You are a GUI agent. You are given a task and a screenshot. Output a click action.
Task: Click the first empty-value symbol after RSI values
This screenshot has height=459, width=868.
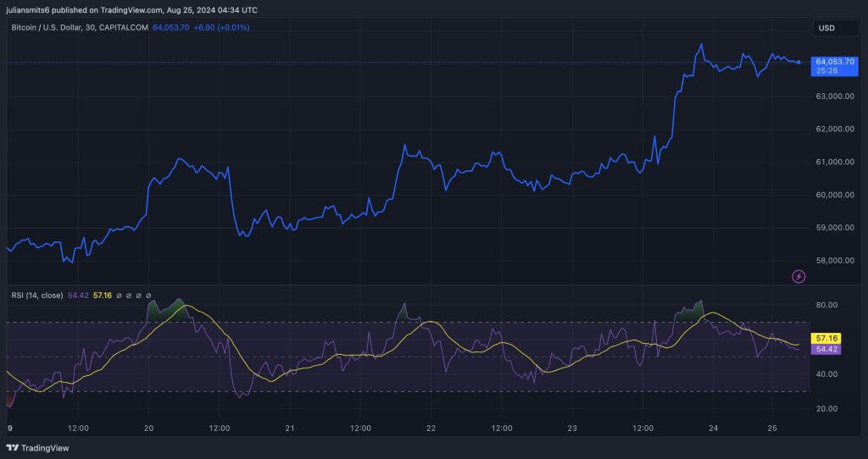pos(120,296)
